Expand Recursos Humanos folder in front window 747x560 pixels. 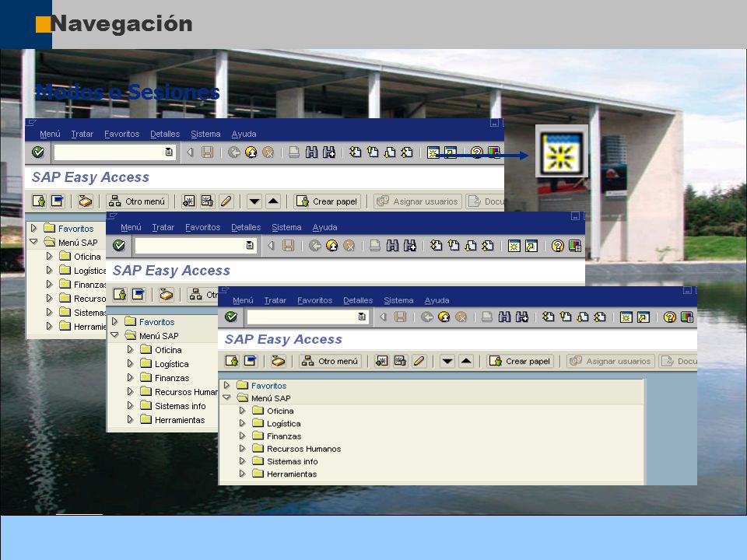tap(243, 448)
